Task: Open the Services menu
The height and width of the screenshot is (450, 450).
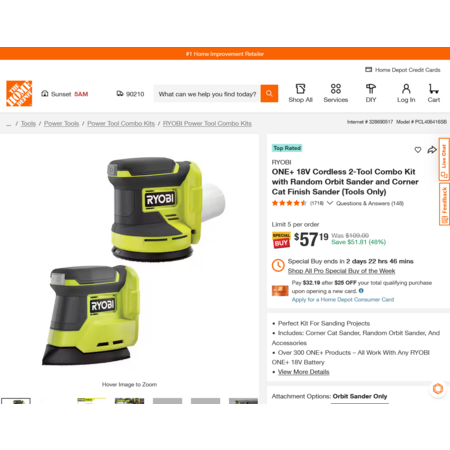Action: 336,93
